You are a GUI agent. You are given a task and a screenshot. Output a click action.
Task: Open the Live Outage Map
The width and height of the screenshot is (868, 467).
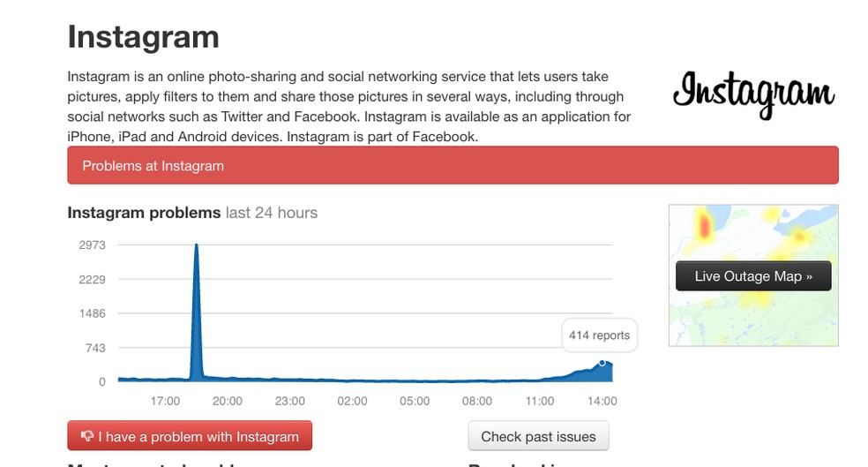tap(752, 276)
